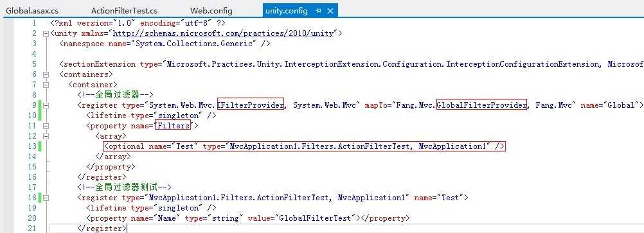Select the unity.config tab
The width and height of the screenshot is (644, 233).
pos(286,11)
